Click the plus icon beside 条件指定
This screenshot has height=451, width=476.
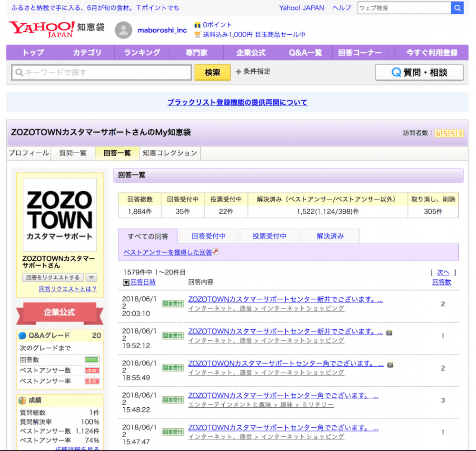238,72
